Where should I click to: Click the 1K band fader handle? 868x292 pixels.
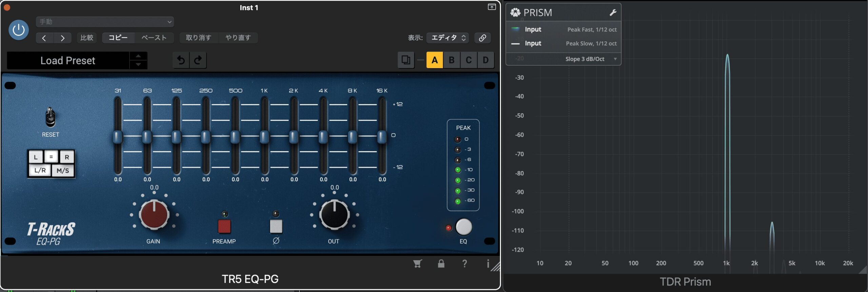264,137
